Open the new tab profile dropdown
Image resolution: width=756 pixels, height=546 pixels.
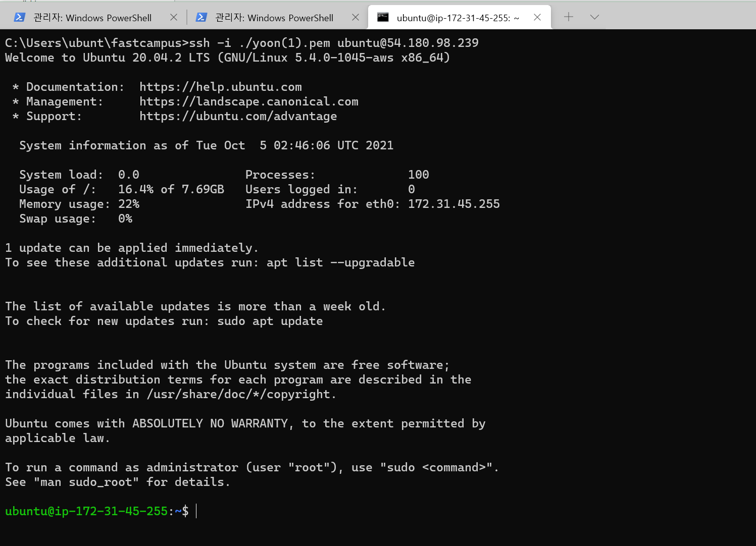click(594, 17)
